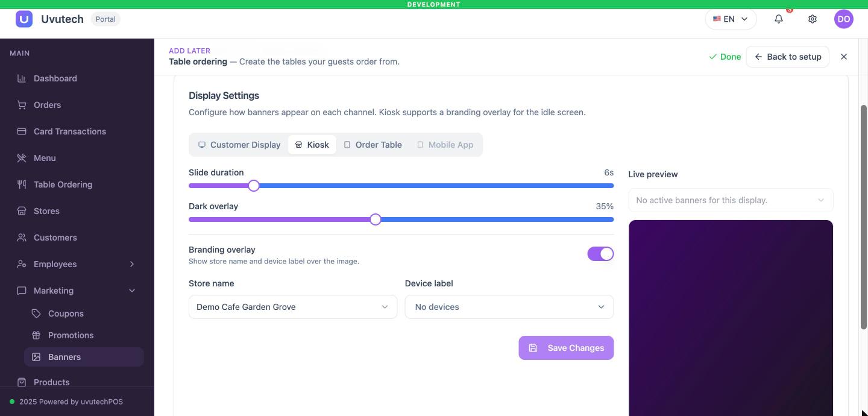Image resolution: width=868 pixels, height=416 pixels.
Task: Click the Banners image icon
Action: pyautogui.click(x=36, y=357)
